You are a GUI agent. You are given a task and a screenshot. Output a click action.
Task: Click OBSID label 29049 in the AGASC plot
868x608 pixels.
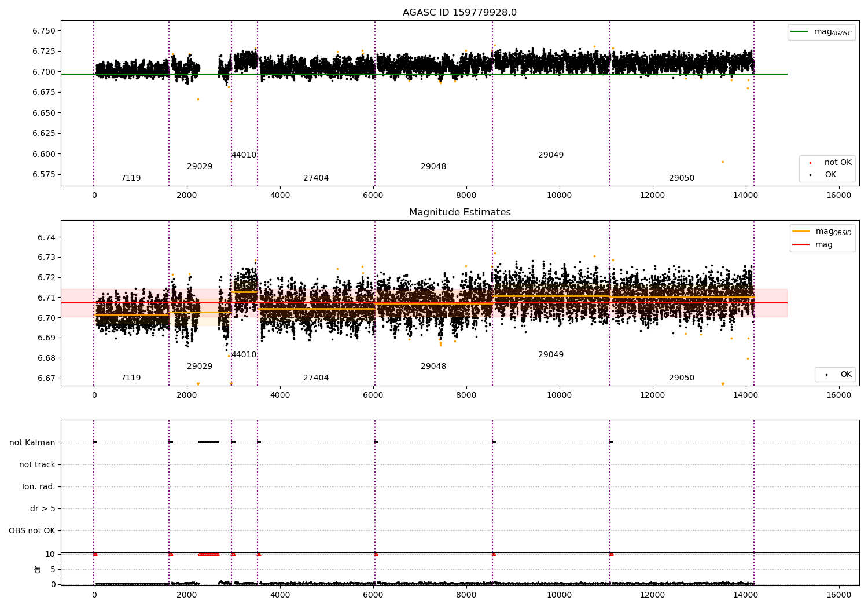pyautogui.click(x=551, y=155)
